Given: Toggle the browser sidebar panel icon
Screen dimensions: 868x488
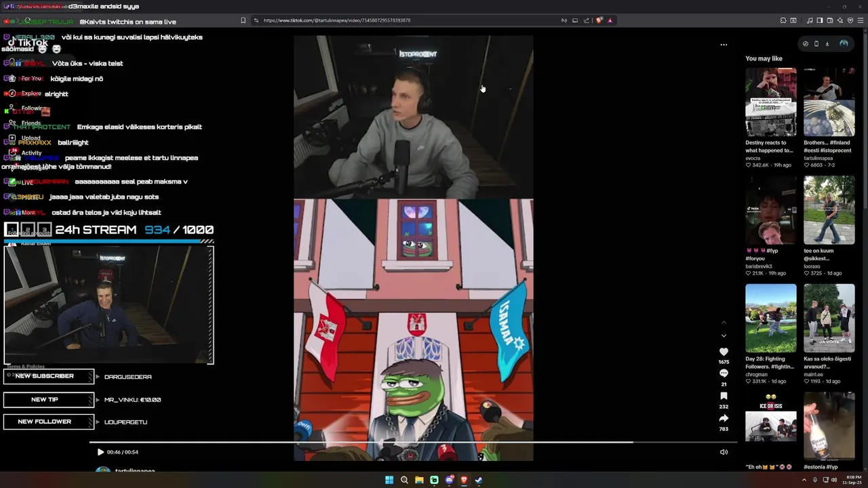Looking at the screenshot, I should point(820,20).
